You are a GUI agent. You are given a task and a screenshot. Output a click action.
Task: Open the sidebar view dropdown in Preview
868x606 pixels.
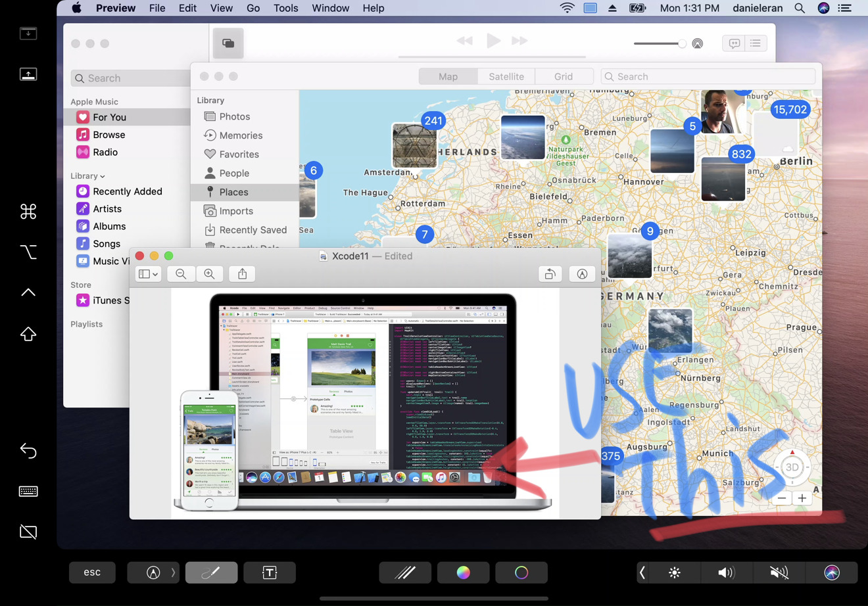tap(148, 274)
